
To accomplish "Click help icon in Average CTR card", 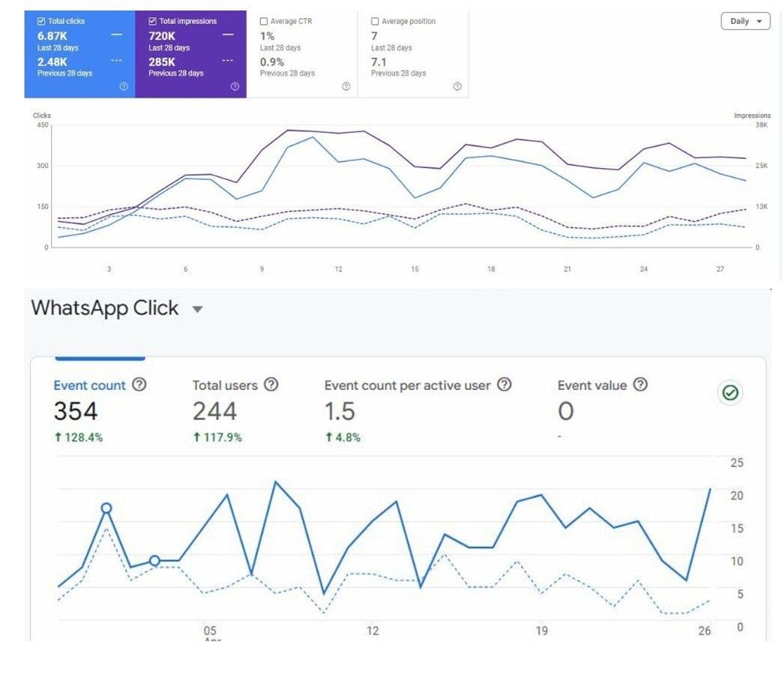I will pos(346,86).
